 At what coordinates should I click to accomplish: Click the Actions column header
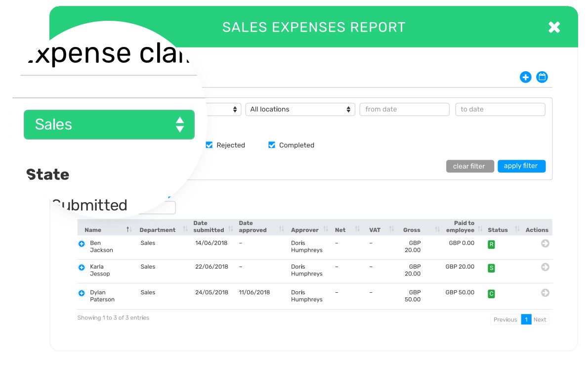(537, 230)
